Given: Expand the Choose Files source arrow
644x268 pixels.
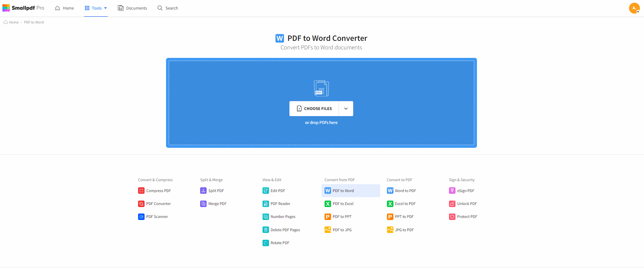Looking at the screenshot, I should pos(346,109).
